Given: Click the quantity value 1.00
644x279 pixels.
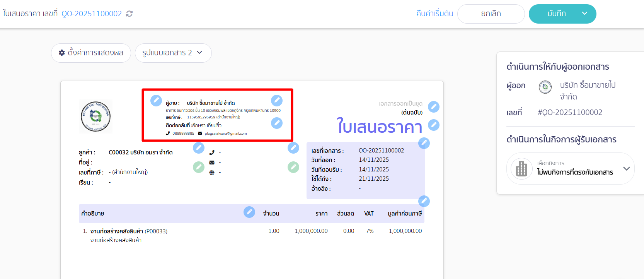Looking at the screenshot, I should [274, 231].
